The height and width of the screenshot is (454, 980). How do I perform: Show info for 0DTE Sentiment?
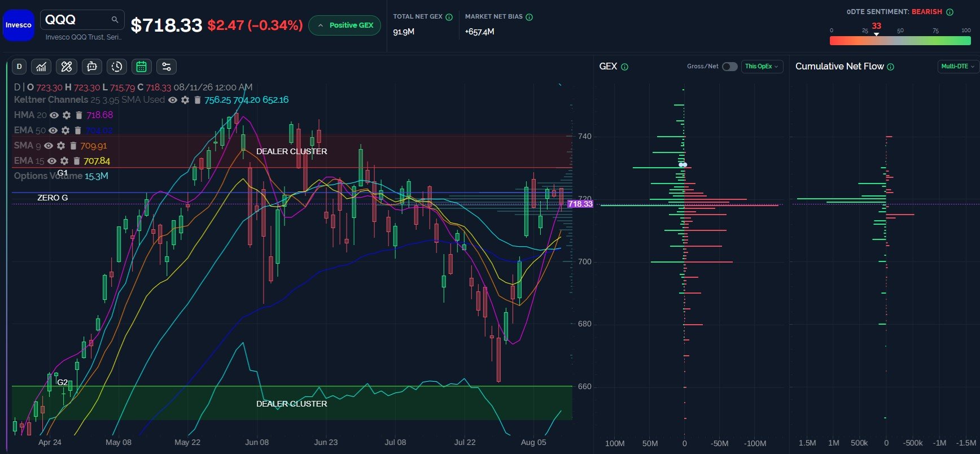950,12
